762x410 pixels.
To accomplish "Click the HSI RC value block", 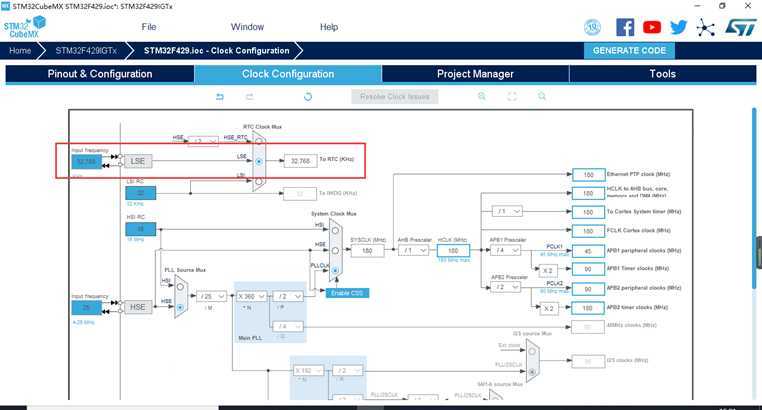I will pyautogui.click(x=140, y=228).
